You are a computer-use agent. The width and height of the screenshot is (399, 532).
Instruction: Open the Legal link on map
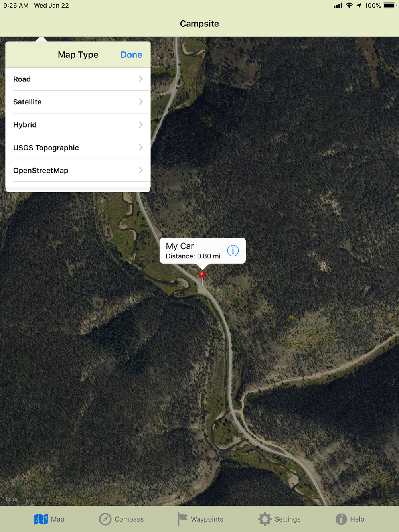(x=12, y=499)
